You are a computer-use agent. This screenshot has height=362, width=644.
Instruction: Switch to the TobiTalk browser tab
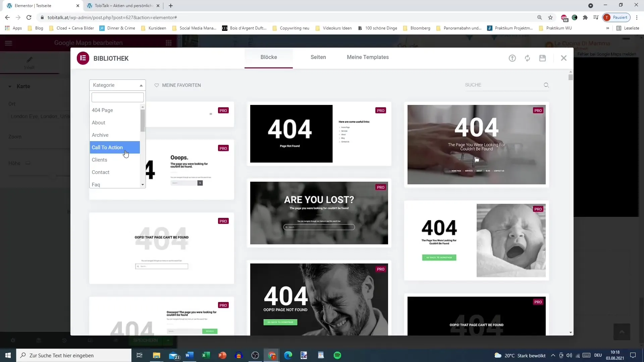point(123,6)
